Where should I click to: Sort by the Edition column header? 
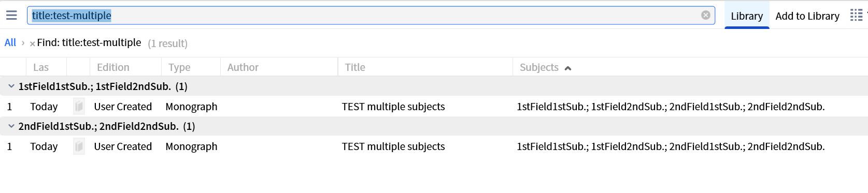113,67
